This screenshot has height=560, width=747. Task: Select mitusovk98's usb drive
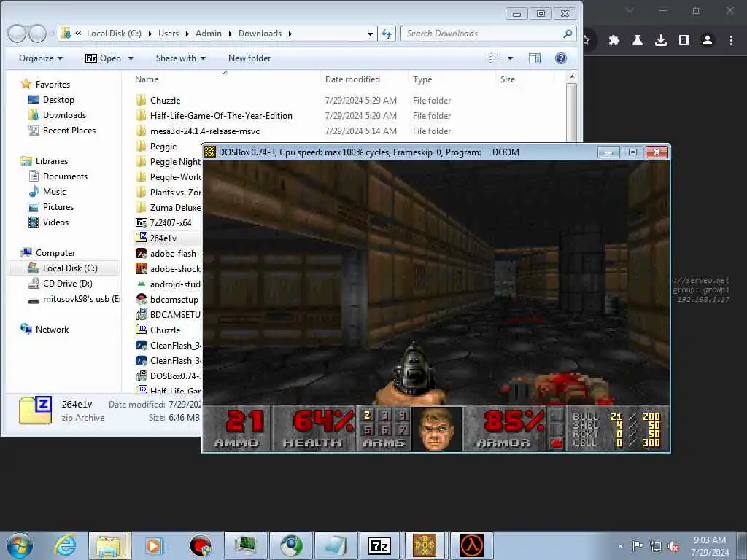[81, 298]
